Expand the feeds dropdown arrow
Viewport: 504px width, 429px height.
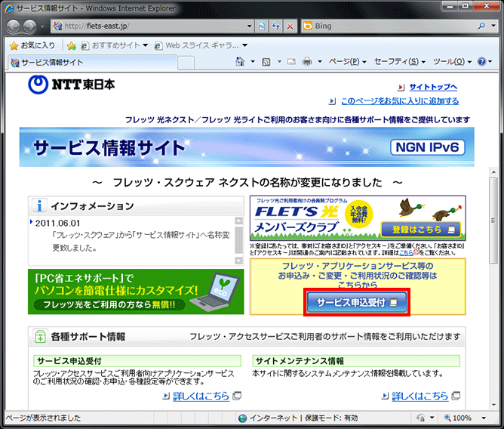point(279,61)
